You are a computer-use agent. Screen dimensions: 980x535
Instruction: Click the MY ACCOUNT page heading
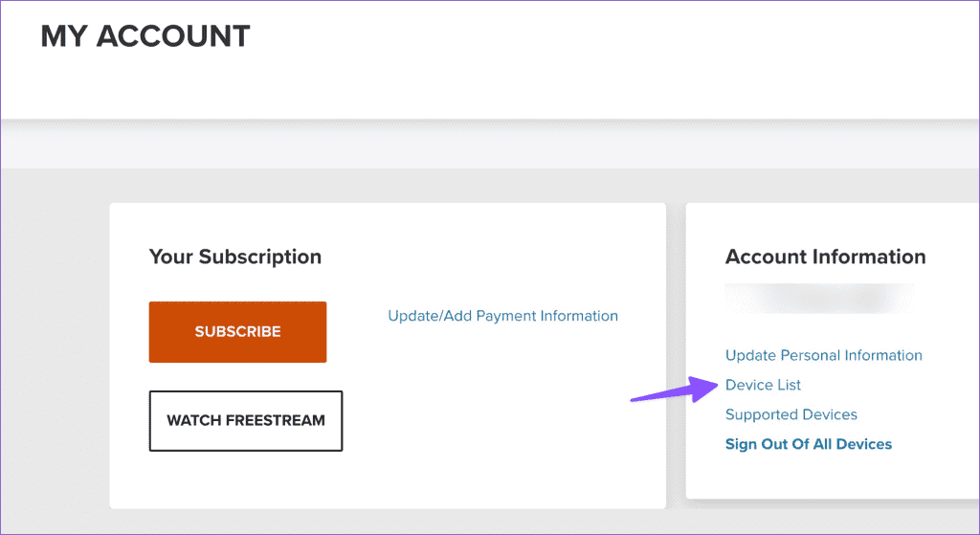tap(145, 35)
